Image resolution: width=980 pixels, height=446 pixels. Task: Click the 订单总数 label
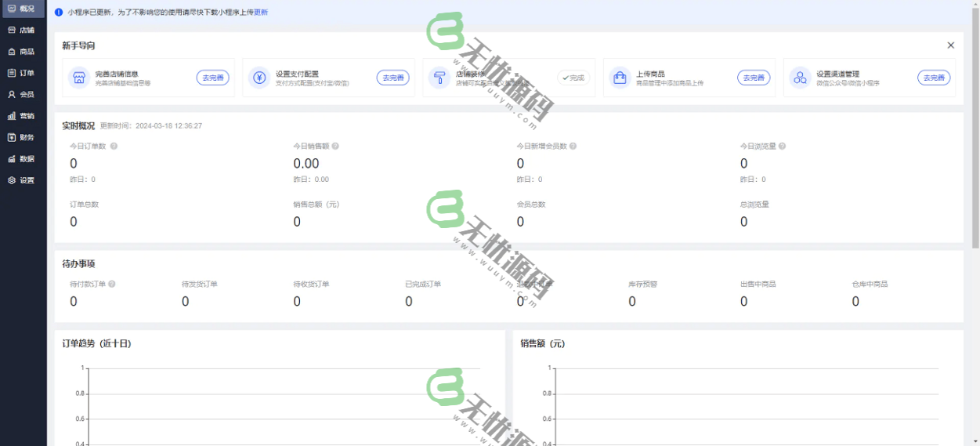click(x=85, y=205)
